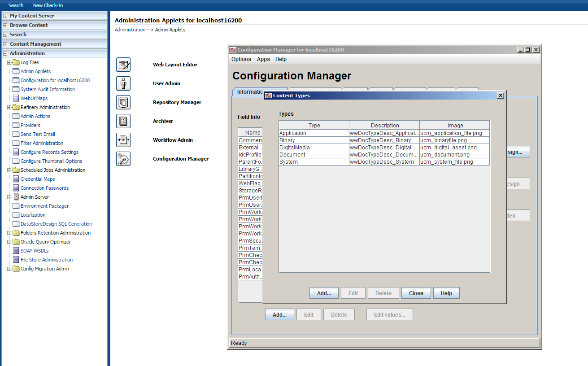Click the Folders Retention Administration folder icon
The height and width of the screenshot is (366, 588).
coord(16,233)
